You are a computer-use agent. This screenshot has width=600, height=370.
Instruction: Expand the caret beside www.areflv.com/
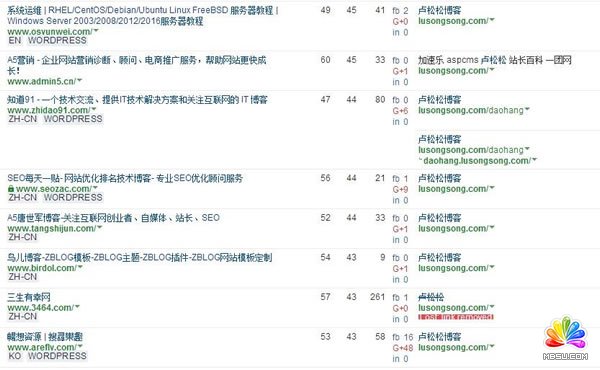pyautogui.click(x=80, y=346)
